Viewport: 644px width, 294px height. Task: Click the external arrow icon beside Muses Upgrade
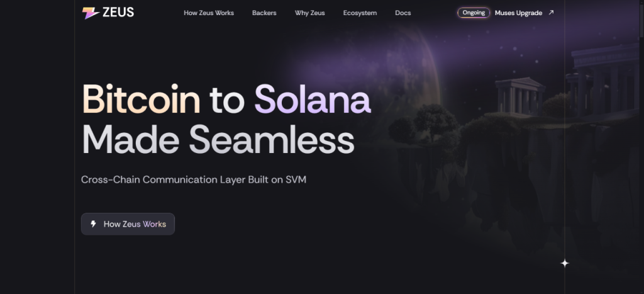click(x=551, y=13)
